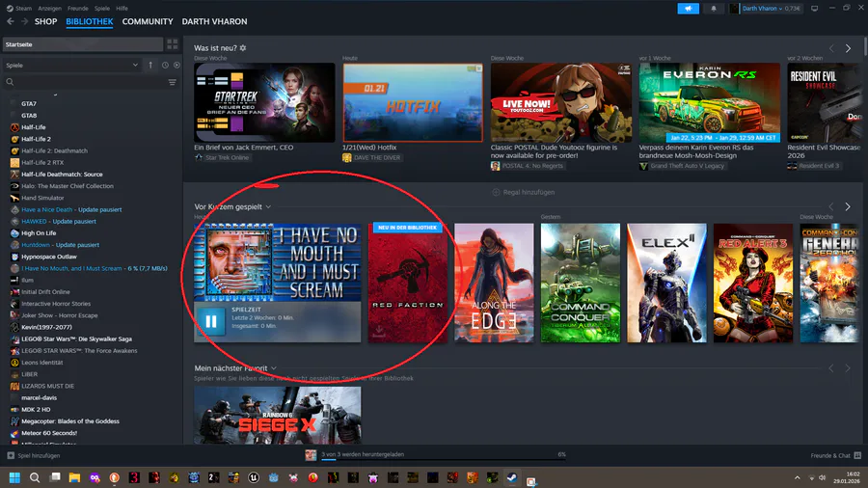Click Spiel hinzufügen at bottom left
This screenshot has width=868, height=488.
39,455
